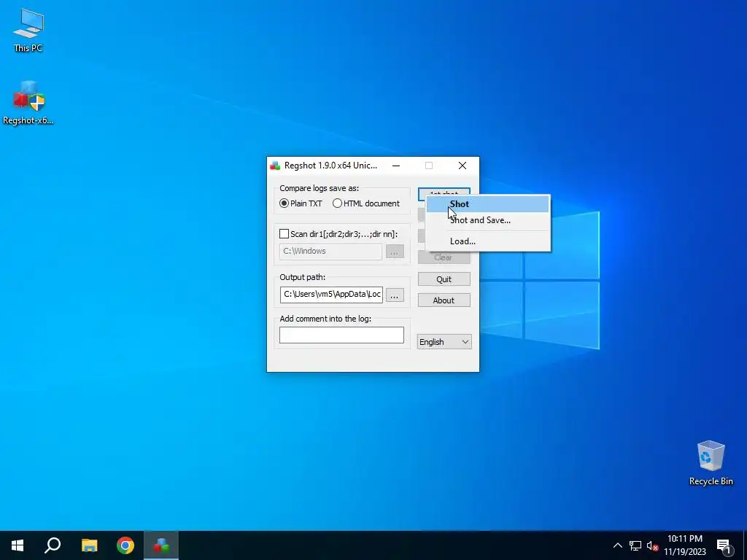Select the Recycle Bin desktop icon
The image size is (747, 560).
711,463
